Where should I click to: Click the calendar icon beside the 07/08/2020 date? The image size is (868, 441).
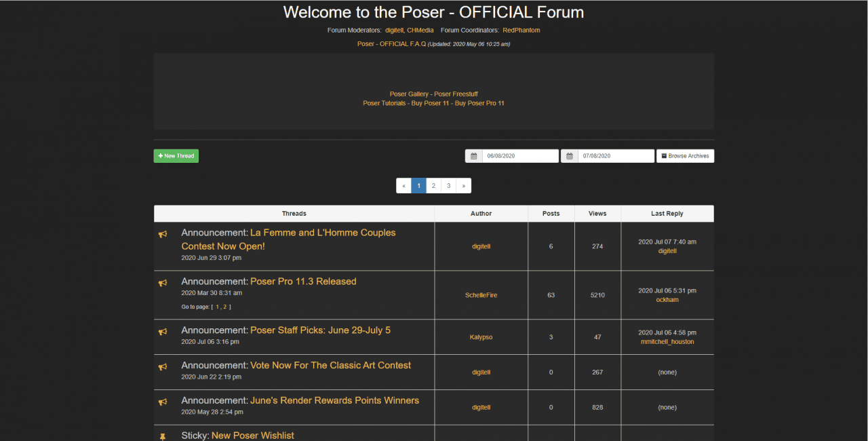click(570, 155)
